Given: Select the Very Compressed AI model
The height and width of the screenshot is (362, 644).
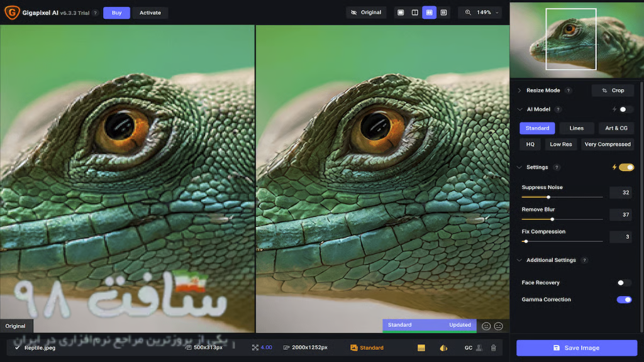Looking at the screenshot, I should 608,144.
